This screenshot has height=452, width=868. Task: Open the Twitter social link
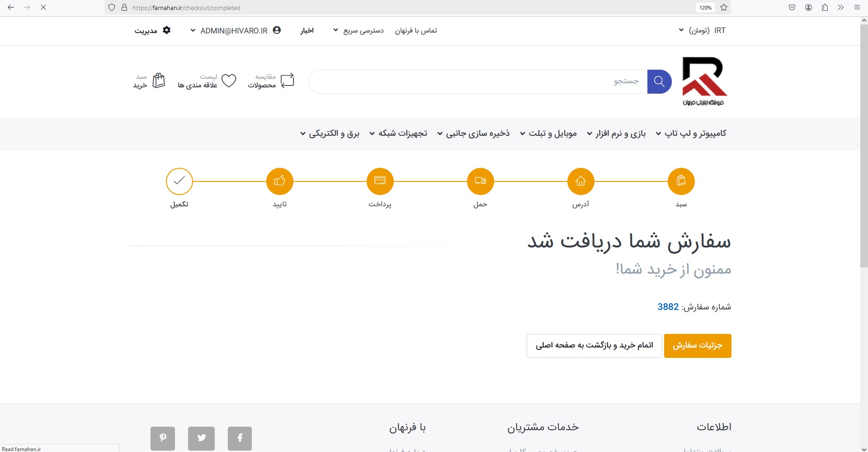tap(201, 438)
